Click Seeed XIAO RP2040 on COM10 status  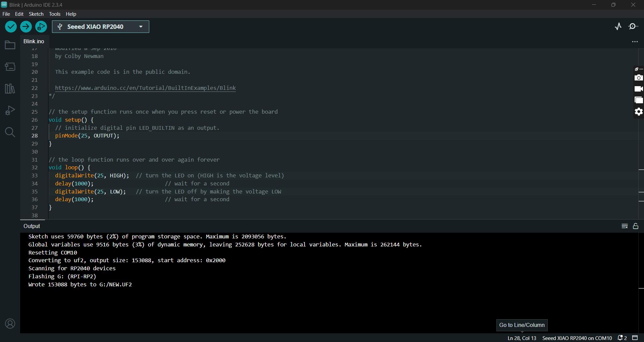pyautogui.click(x=577, y=338)
